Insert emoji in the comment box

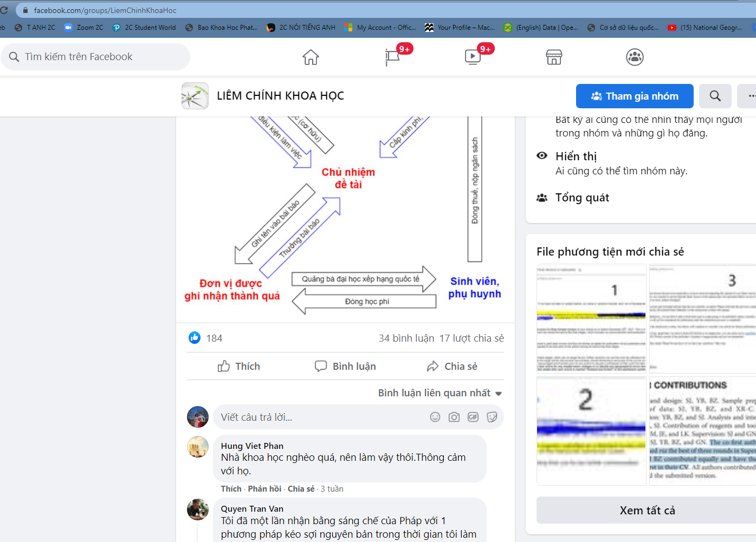tap(435, 417)
